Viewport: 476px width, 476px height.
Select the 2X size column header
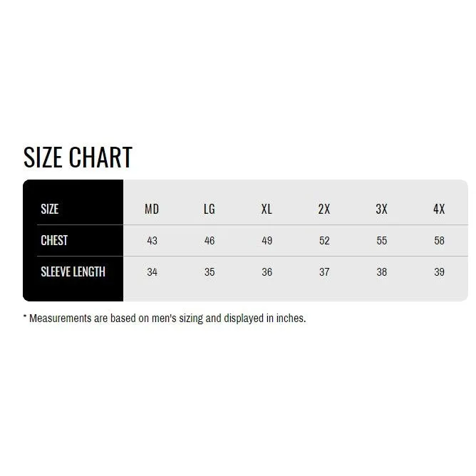(x=324, y=209)
